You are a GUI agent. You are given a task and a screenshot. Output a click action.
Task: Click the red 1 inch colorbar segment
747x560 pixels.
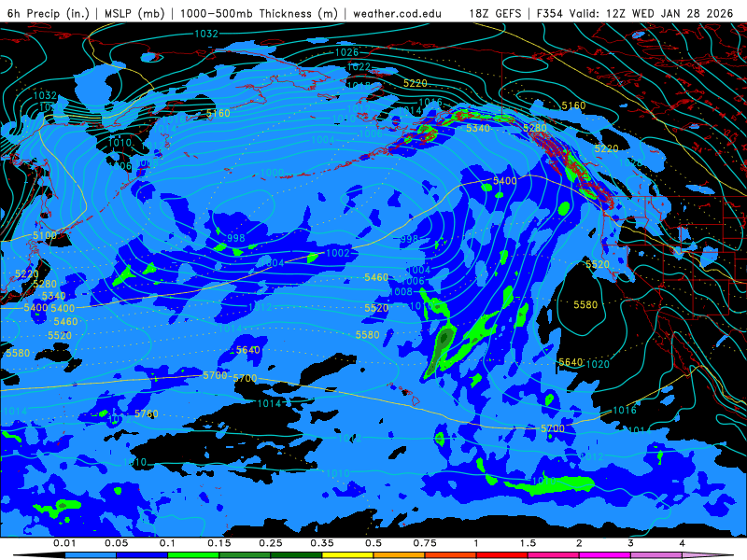(502, 555)
